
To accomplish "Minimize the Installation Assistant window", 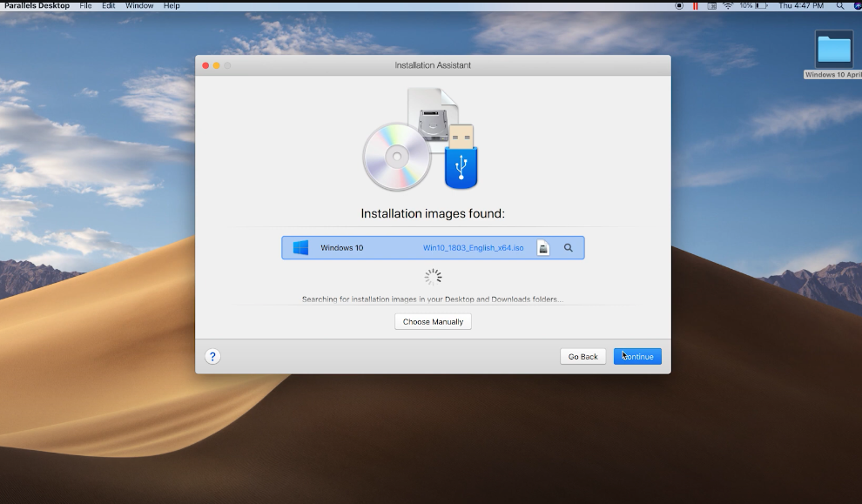I will click(x=217, y=65).
